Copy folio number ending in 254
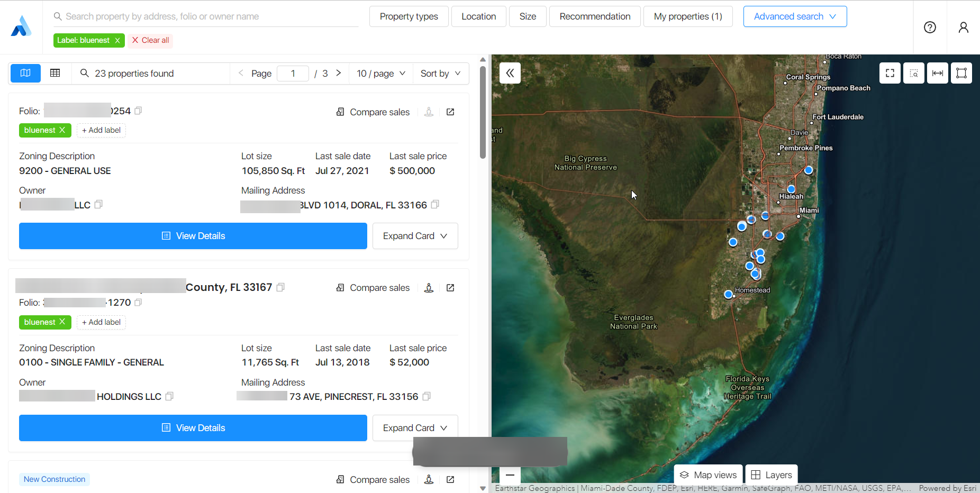Viewport: 980px width, 493px height. pos(139,111)
